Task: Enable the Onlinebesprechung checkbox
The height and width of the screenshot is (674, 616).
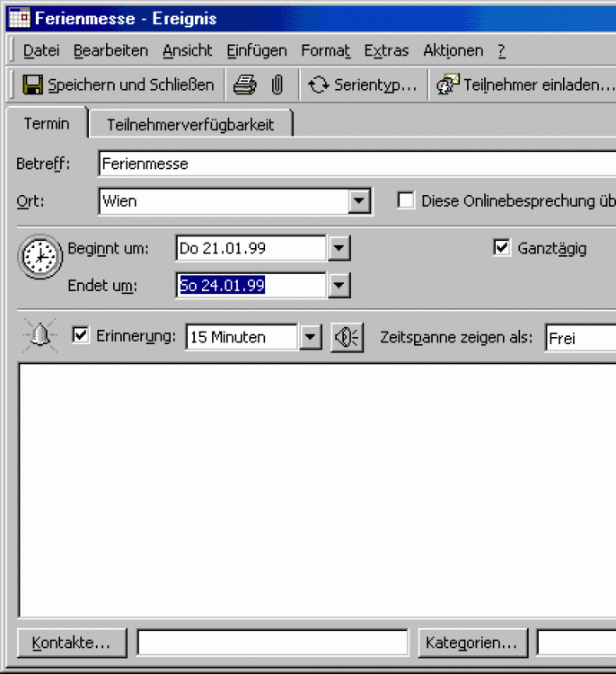Action: 406,200
